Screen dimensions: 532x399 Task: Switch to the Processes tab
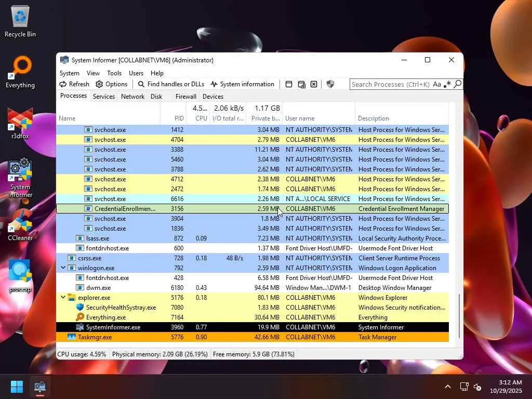tap(73, 96)
